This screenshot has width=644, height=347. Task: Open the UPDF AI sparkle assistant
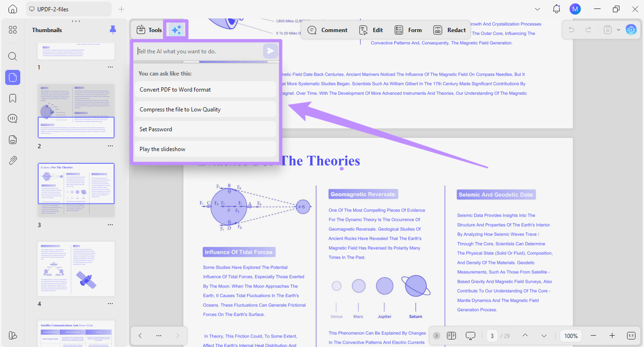pyautogui.click(x=176, y=30)
